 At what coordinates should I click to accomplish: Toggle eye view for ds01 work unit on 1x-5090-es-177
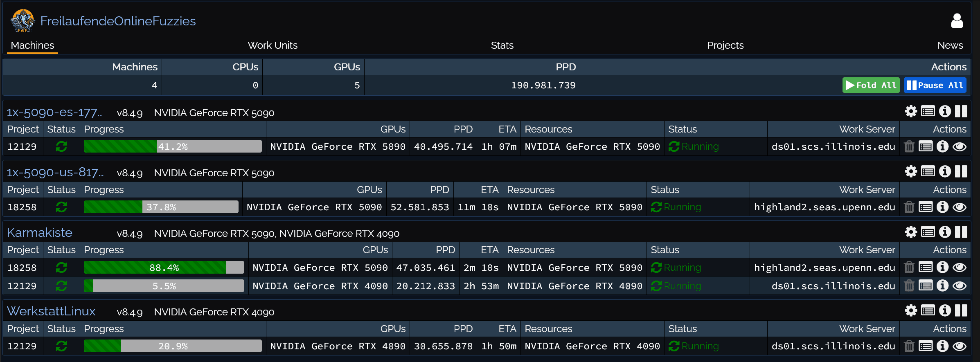click(960, 146)
